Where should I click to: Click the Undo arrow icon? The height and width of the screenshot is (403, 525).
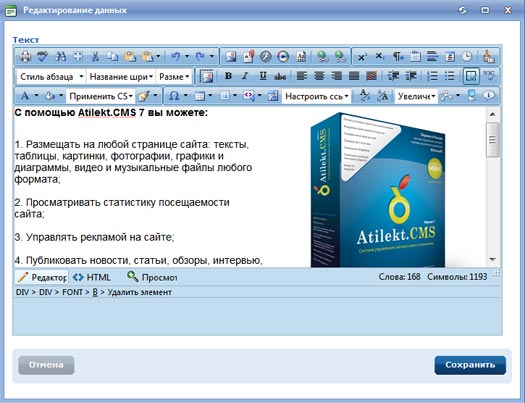(175, 57)
